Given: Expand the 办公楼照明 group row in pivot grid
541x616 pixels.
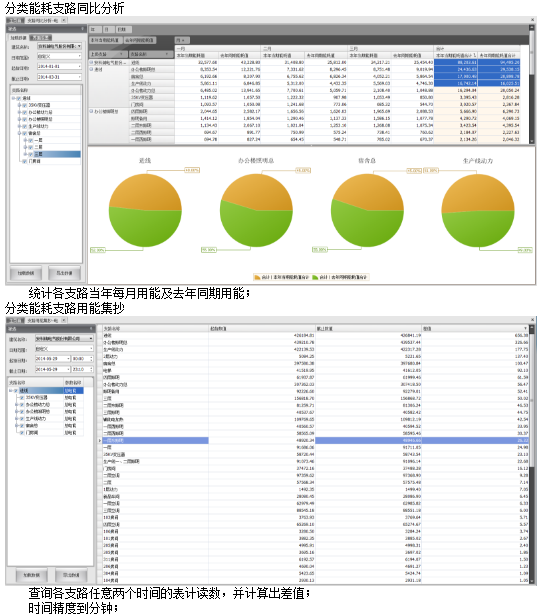Looking at the screenshot, I should pos(91,112).
